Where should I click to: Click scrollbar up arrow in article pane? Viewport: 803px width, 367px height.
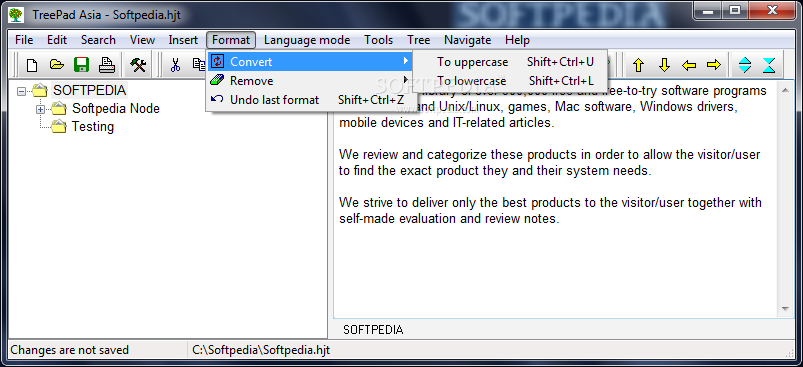785,91
